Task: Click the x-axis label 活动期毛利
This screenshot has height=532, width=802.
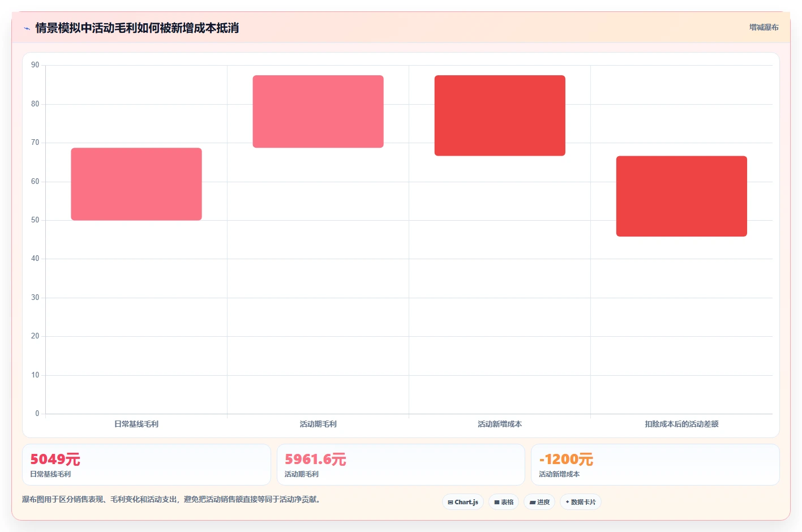Action: tap(318, 424)
